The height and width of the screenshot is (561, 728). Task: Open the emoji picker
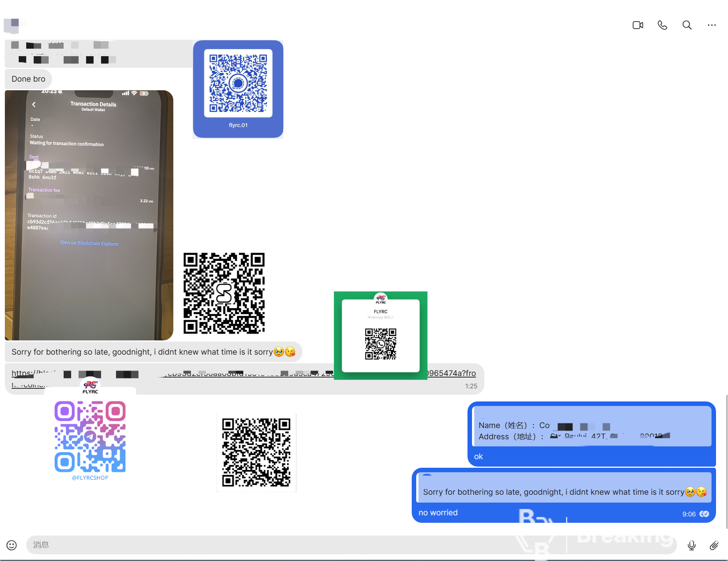pyautogui.click(x=12, y=545)
